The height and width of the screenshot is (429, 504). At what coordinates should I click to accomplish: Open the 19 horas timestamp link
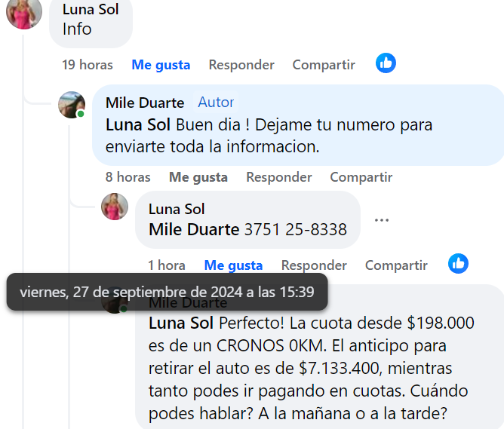point(88,65)
